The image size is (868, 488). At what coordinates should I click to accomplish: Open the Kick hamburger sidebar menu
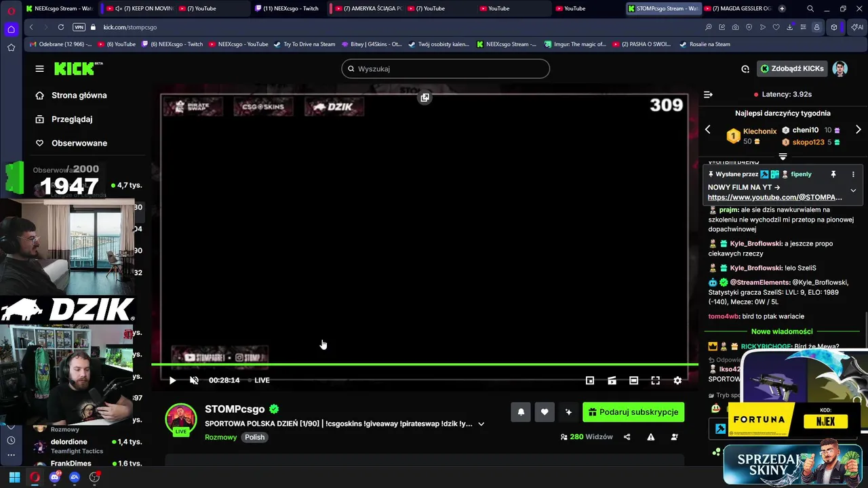click(x=39, y=68)
